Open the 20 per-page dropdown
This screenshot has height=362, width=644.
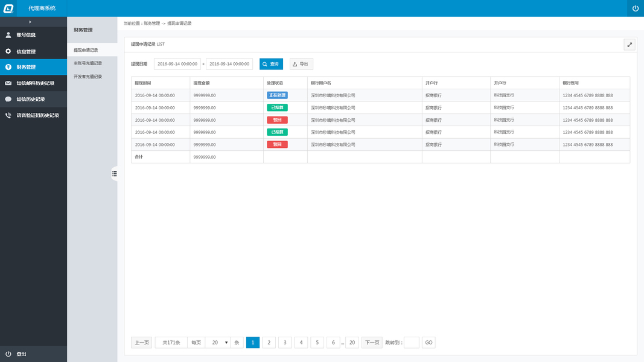pyautogui.click(x=218, y=342)
